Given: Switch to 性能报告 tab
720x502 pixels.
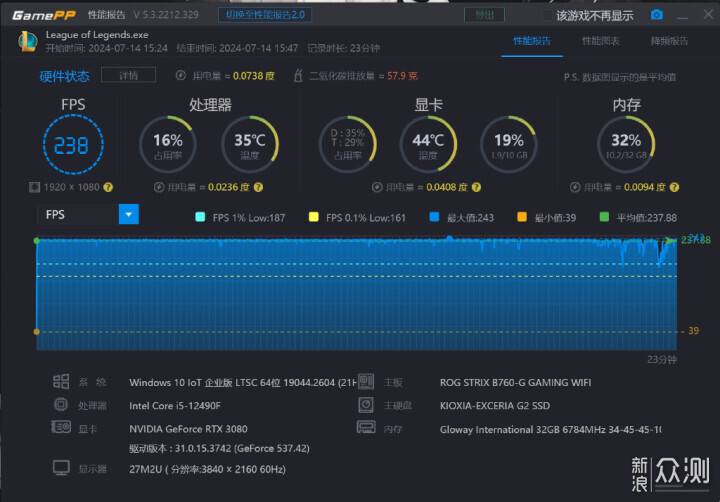Looking at the screenshot, I should (x=532, y=41).
